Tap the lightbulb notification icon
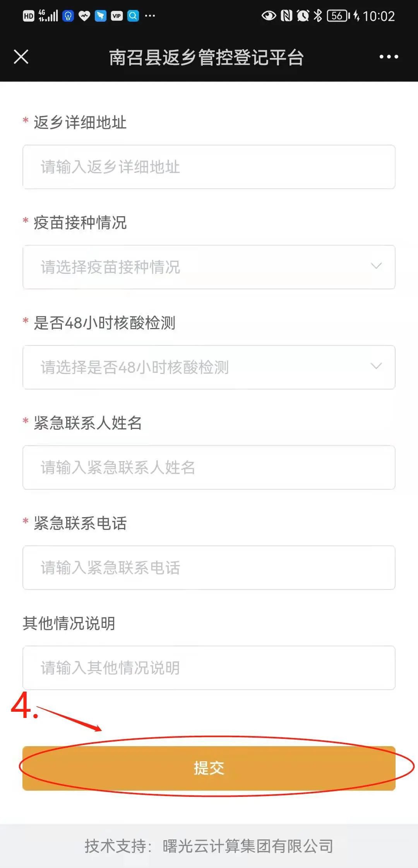Image resolution: width=418 pixels, height=868 pixels. tap(68, 16)
